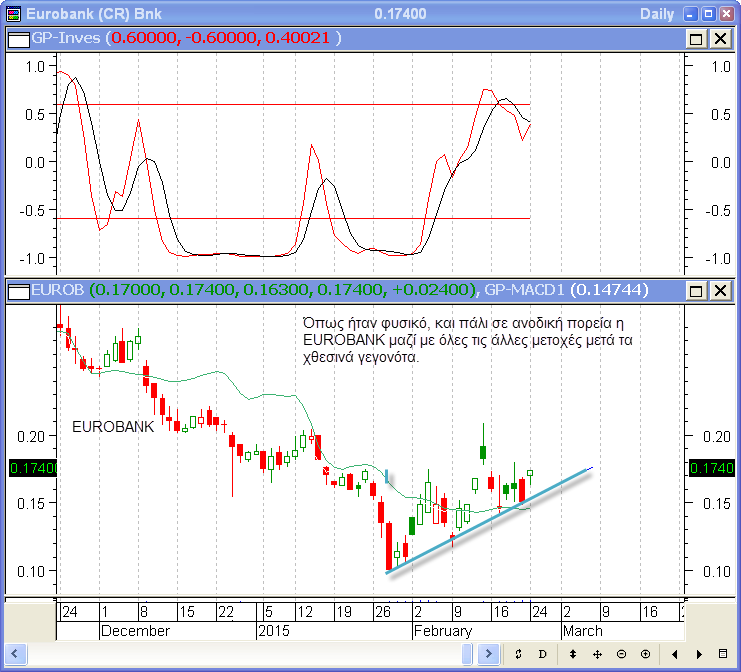Click the 'D' daily periodicity button

click(542, 655)
